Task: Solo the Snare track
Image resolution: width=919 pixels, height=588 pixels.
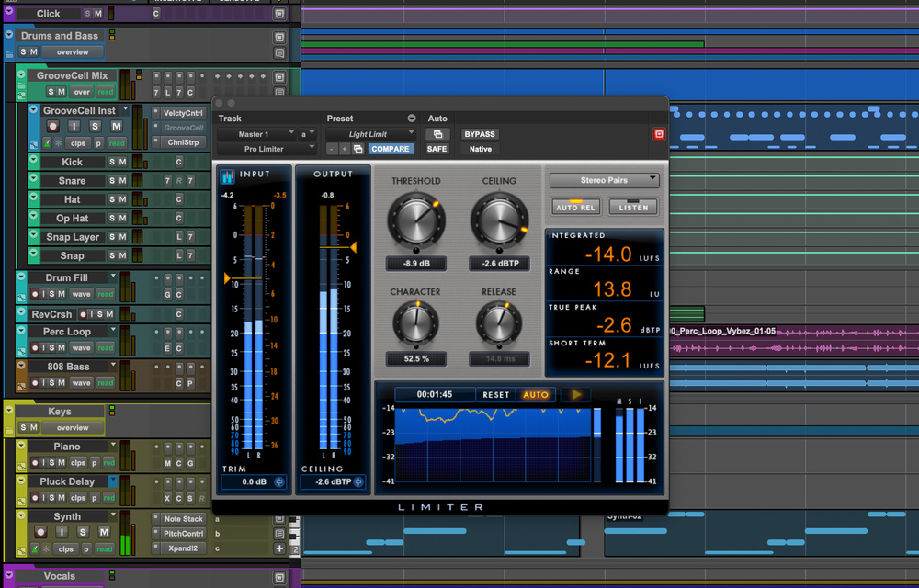Action: (112, 181)
